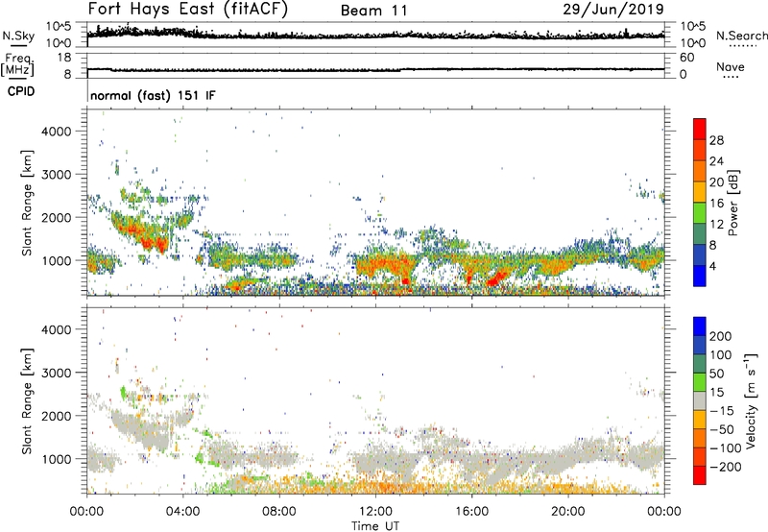The width and height of the screenshot is (768, 532).
Task: Click the red top of power color bar
Action: 700,129
